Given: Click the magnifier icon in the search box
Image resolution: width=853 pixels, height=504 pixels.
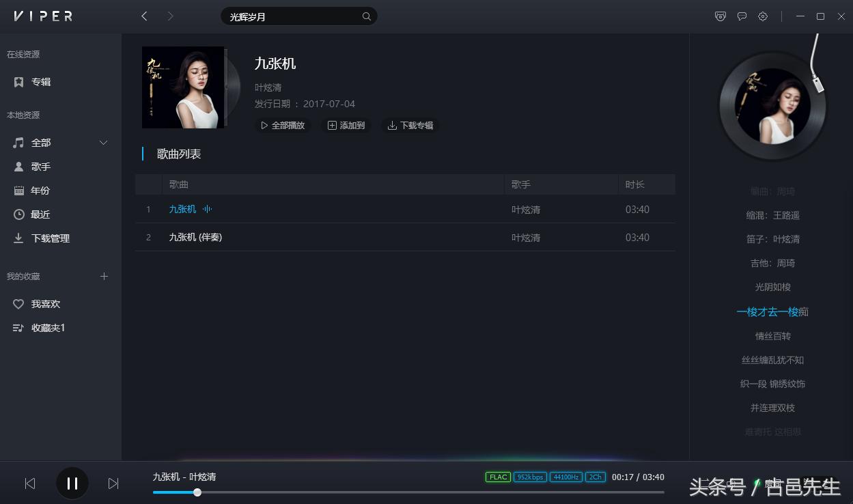Looking at the screenshot, I should 367,16.
